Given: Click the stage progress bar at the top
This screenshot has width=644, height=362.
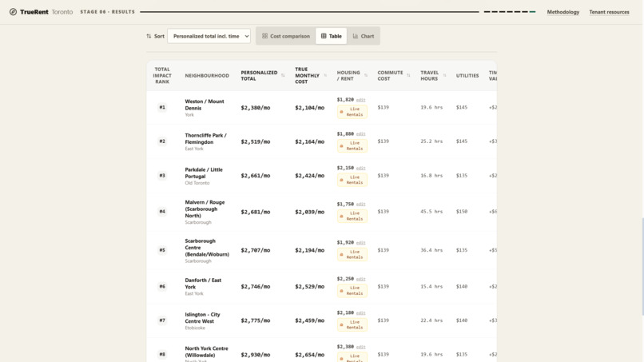Looking at the screenshot, I should pos(309,12).
